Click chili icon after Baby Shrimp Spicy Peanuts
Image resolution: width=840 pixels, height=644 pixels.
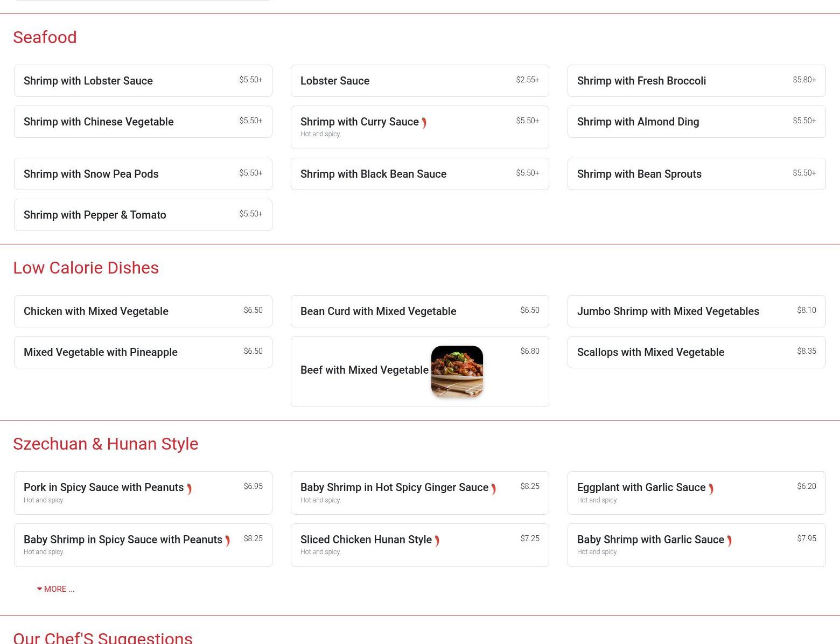[x=227, y=541]
